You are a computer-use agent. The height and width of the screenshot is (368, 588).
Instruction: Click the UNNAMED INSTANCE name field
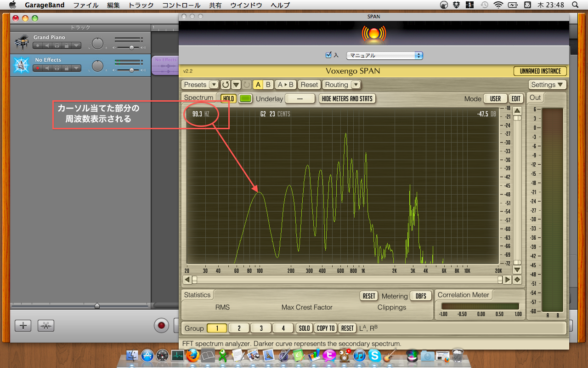click(x=540, y=71)
